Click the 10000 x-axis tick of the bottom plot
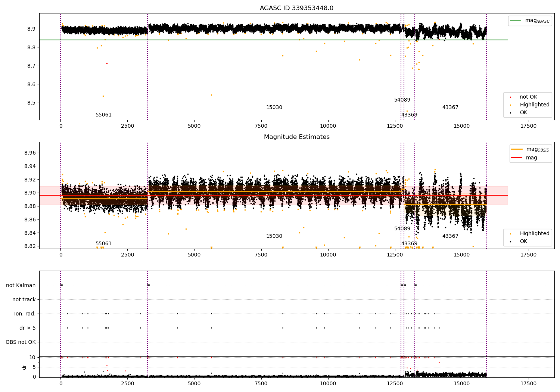This screenshot has height=392, width=560. coord(328,384)
